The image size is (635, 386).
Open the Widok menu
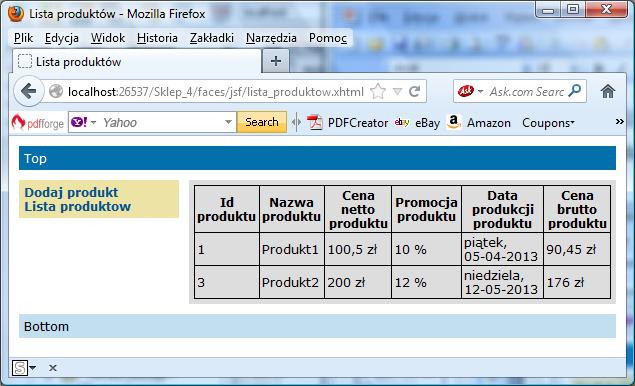point(108,38)
